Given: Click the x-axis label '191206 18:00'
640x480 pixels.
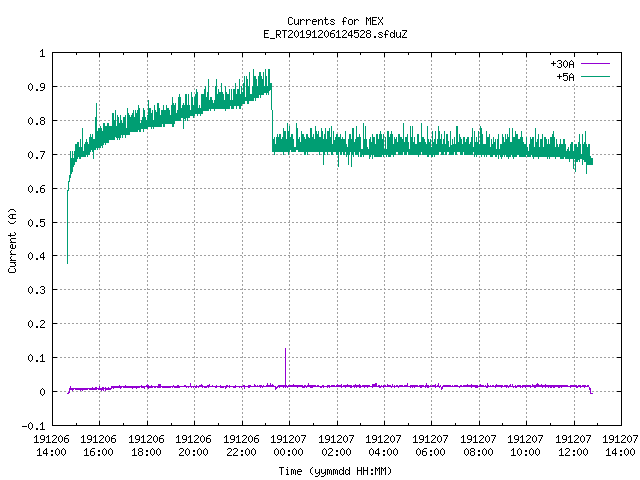Looking at the screenshot, I should [x=146, y=445].
